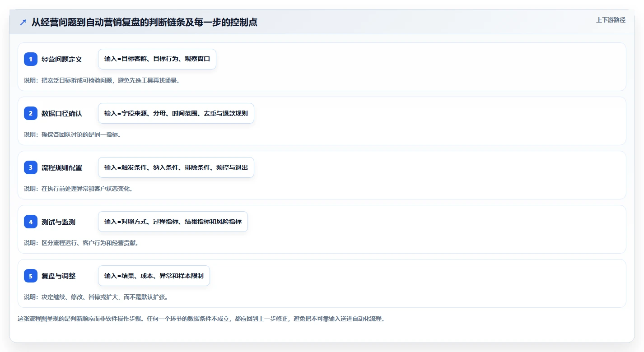Click the note 确保各团队讨论的是同一指标
The width and height of the screenshot is (644, 352).
[72, 134]
